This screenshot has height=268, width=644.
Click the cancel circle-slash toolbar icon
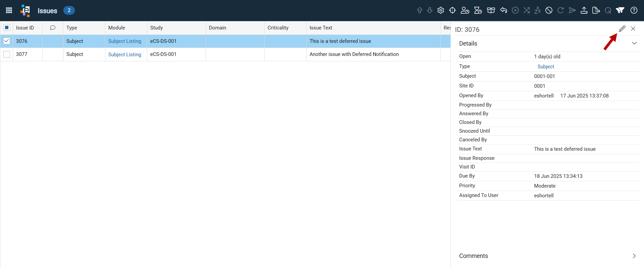pyautogui.click(x=549, y=10)
